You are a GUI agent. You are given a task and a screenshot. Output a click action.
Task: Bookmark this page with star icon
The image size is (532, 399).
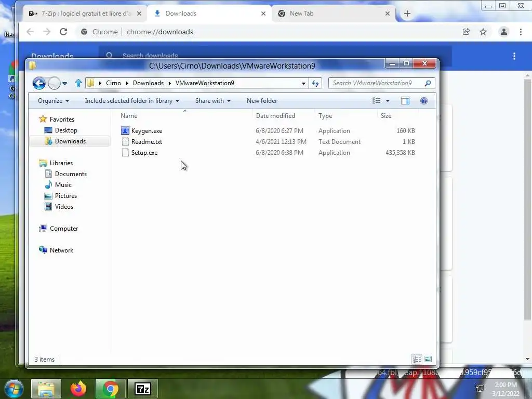coord(483,32)
